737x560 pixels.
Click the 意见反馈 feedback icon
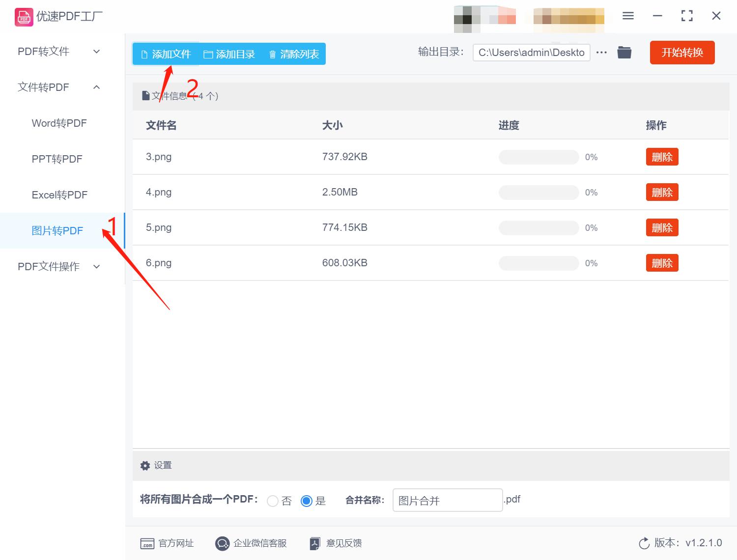(314, 543)
